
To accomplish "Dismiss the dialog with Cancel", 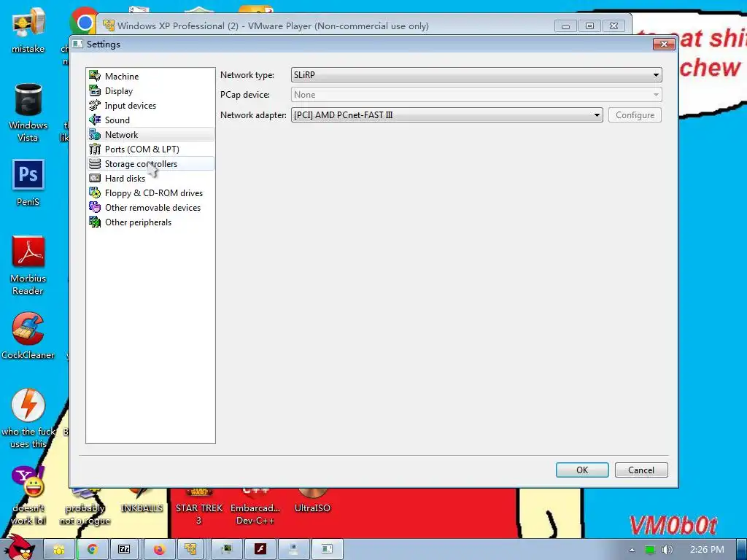I will [x=641, y=470].
